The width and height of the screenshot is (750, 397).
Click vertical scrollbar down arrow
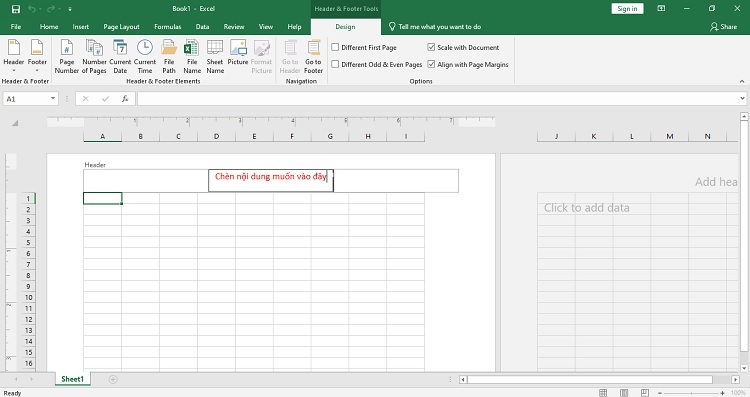(x=744, y=368)
